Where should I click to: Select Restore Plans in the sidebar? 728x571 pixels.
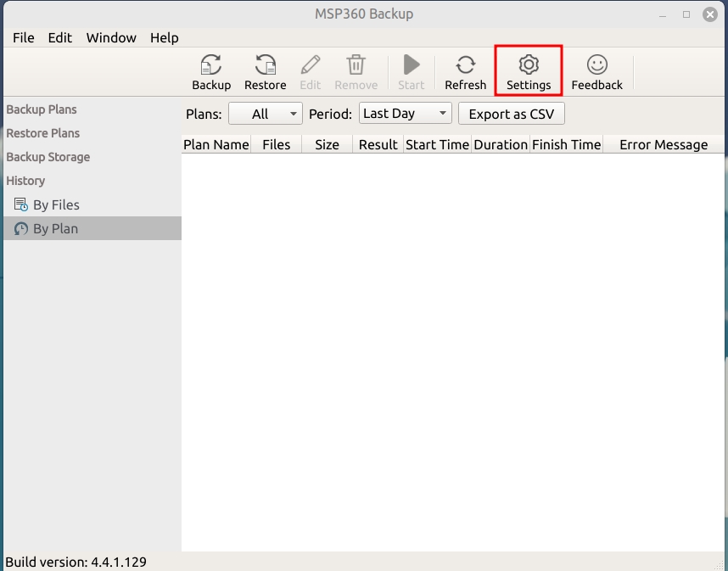[42, 133]
